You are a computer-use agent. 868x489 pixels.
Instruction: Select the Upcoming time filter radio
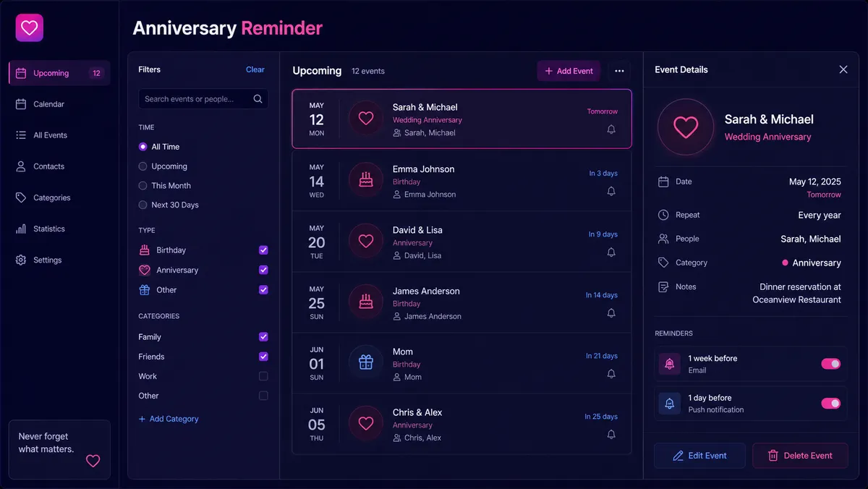coord(142,166)
